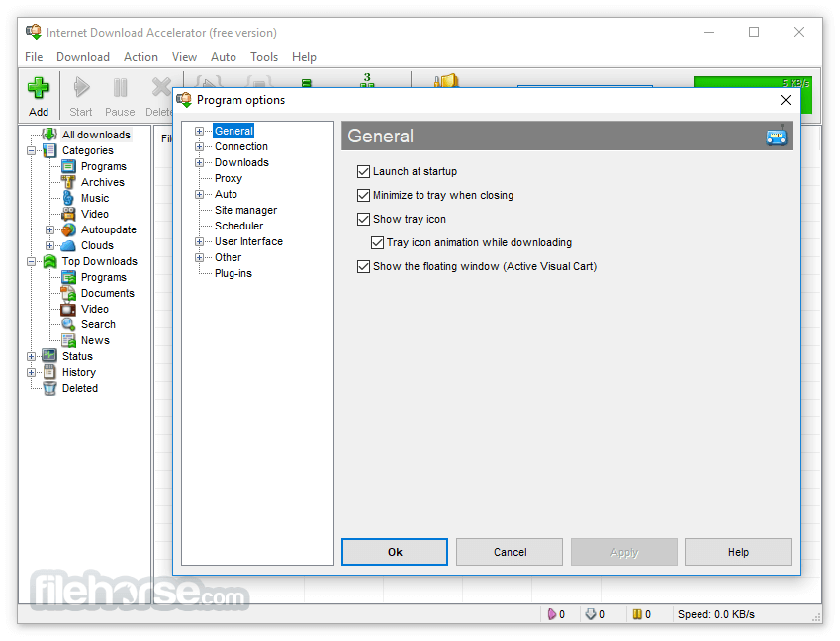Expand the History tree node
This screenshot has width=840, height=641.
tap(31, 372)
